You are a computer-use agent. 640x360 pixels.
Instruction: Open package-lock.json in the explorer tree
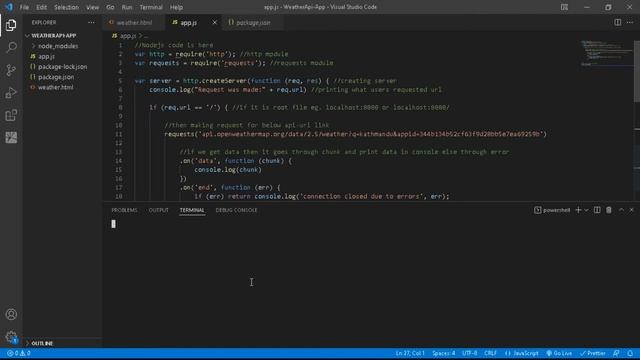[x=62, y=67]
